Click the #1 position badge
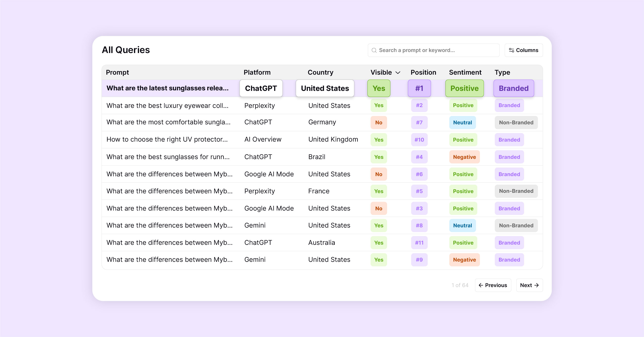Viewport: 644px width, 337px height. (419, 88)
